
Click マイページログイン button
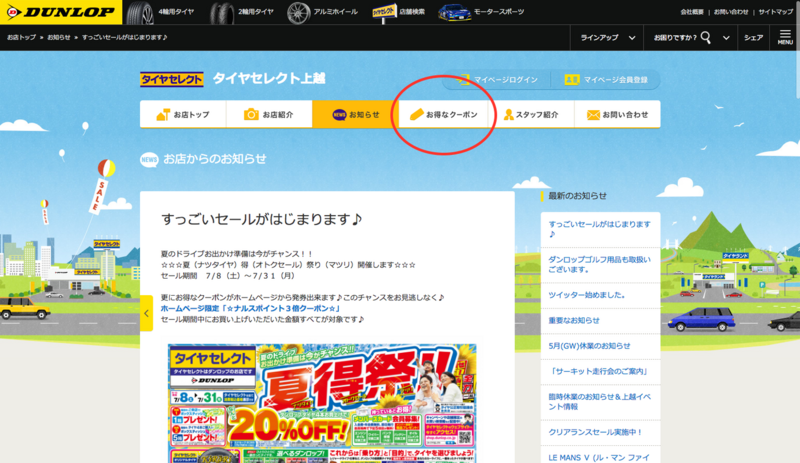click(x=497, y=80)
